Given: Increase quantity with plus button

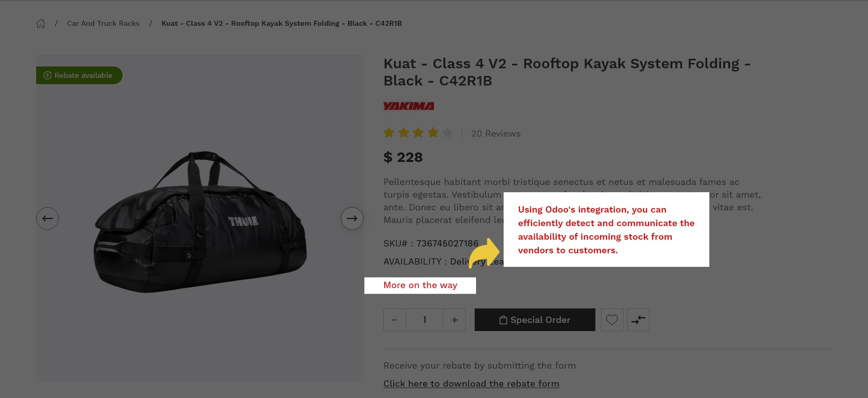Looking at the screenshot, I should pos(454,320).
